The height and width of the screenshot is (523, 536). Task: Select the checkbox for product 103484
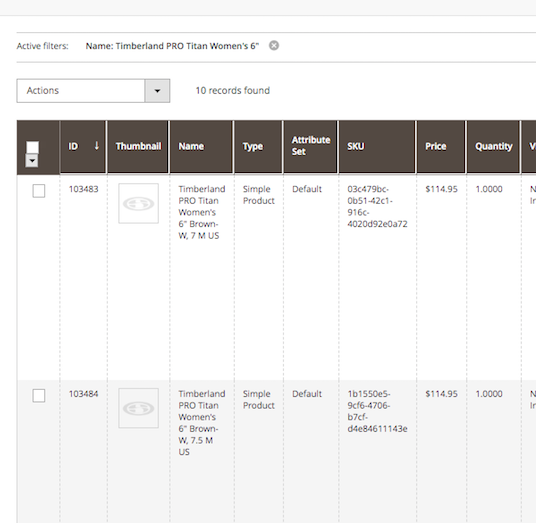click(39, 395)
